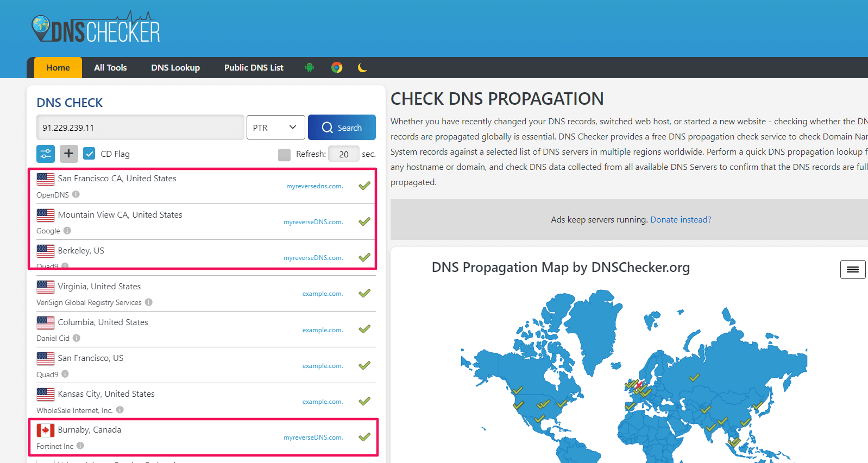This screenshot has height=463, width=868.
Task: Open the Android app icon link
Action: pyautogui.click(x=310, y=67)
